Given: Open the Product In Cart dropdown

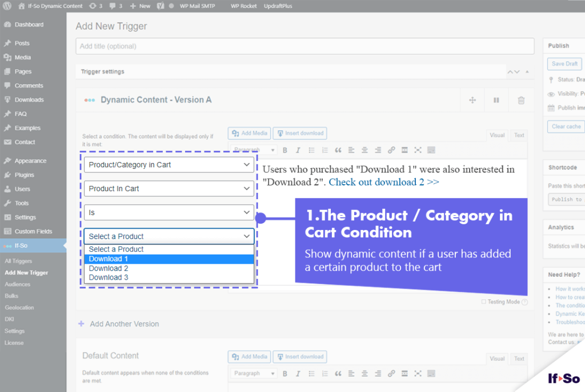Looking at the screenshot, I should [x=169, y=188].
